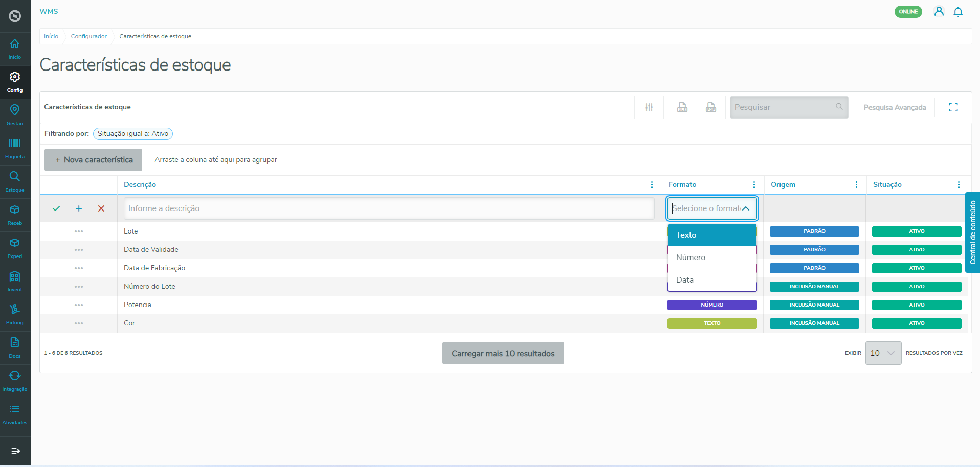Toggle fullscreen grid view
Image resolution: width=980 pixels, height=467 pixels.
(953, 107)
